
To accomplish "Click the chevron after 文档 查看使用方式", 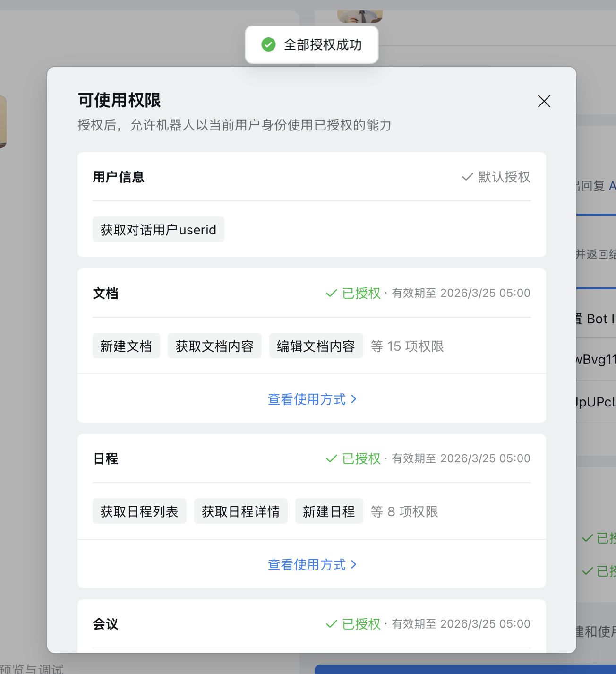I will click(x=354, y=399).
